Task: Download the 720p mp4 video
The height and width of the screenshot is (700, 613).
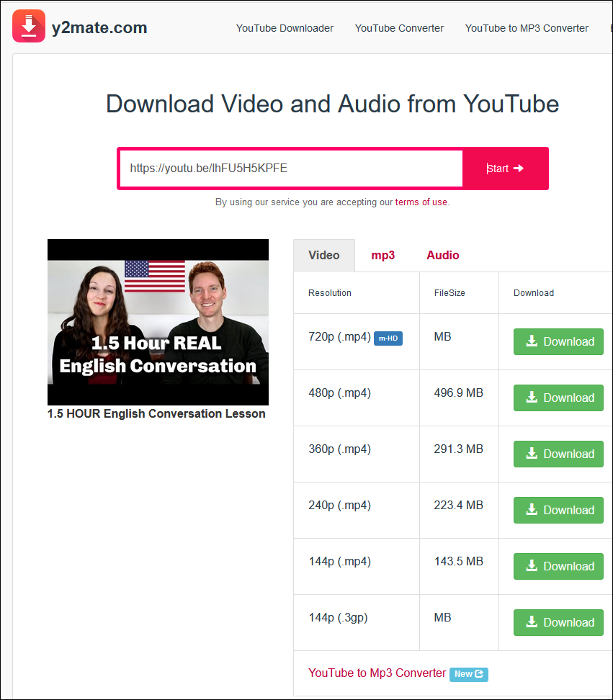Action: (558, 342)
